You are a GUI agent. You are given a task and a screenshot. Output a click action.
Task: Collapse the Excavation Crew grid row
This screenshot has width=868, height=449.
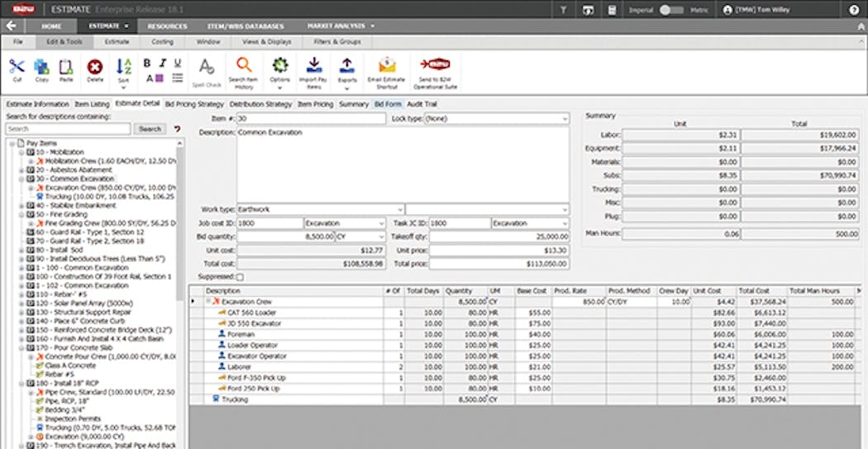208,302
